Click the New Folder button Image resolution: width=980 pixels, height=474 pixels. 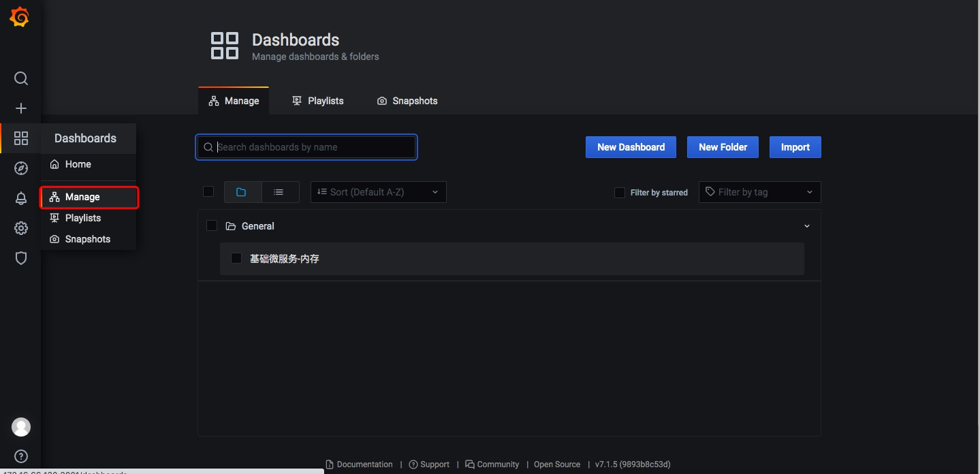point(723,147)
